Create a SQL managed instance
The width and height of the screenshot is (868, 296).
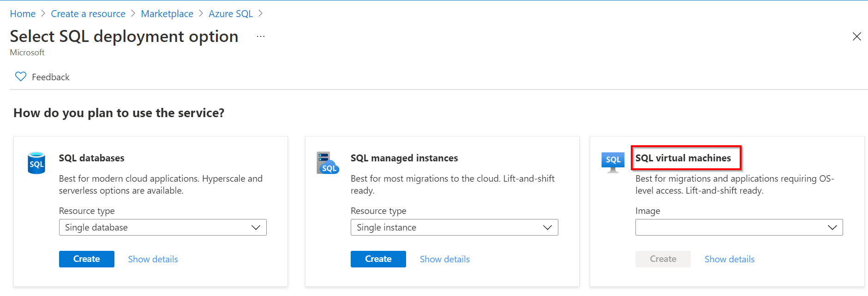click(x=378, y=259)
